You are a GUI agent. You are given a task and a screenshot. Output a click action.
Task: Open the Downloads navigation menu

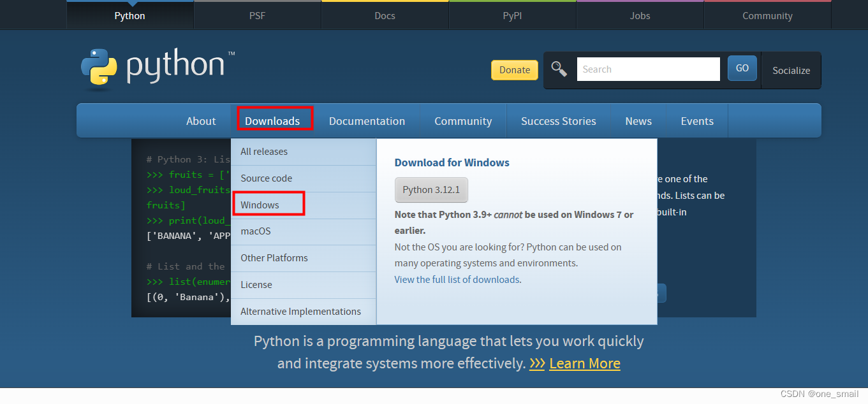pos(272,121)
